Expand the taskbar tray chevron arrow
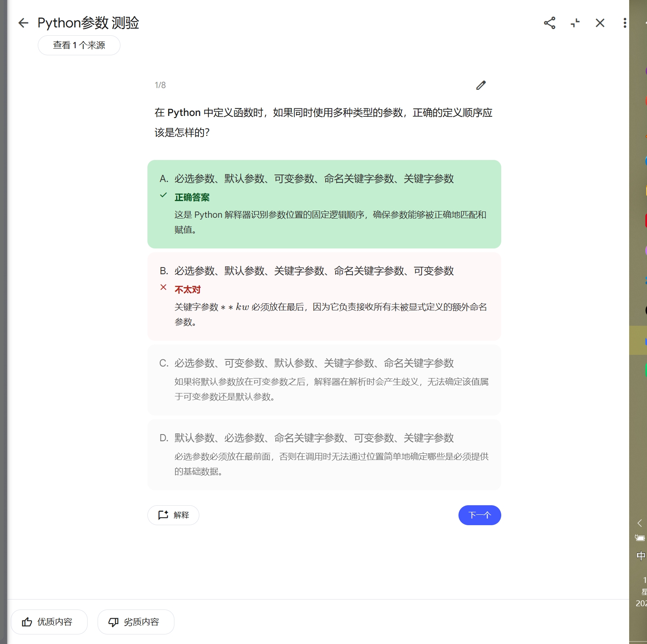The image size is (647, 644). click(x=640, y=523)
